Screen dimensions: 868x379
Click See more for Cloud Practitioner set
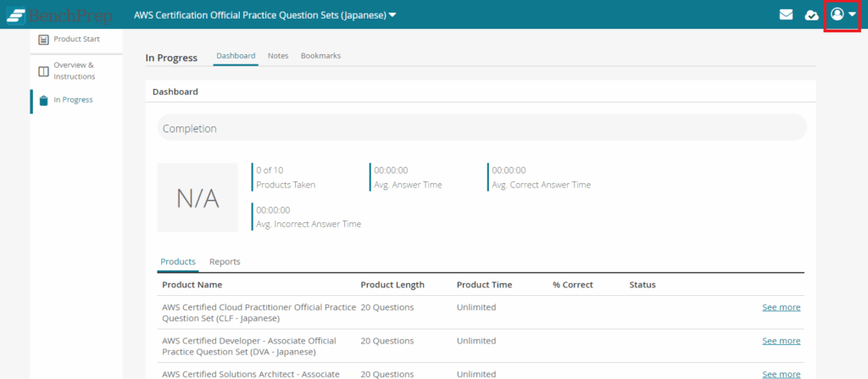(781, 307)
